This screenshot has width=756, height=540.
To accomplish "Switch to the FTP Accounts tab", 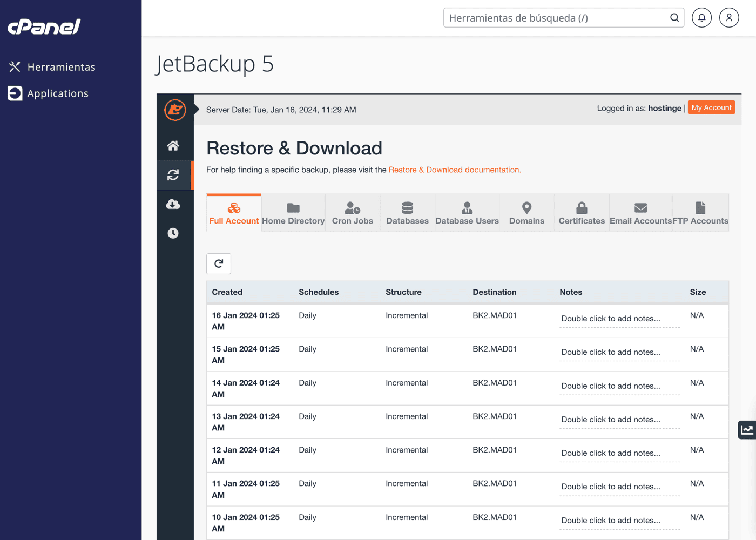I will tap(700, 213).
